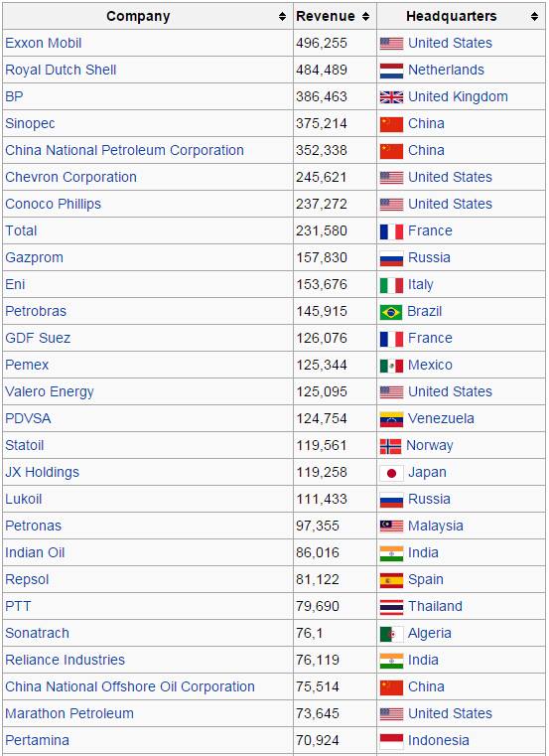Viewport: 549px width, 756px height.
Task: Open the Royal Dutch Shell link
Action: coord(61,70)
